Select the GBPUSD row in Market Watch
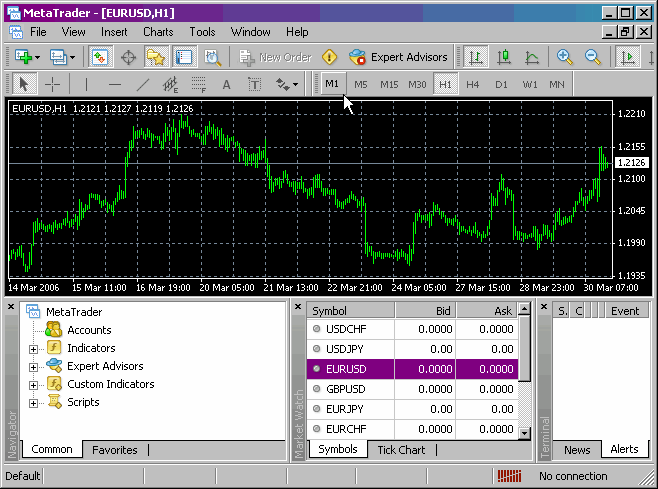Image resolution: width=658 pixels, height=489 pixels. (x=413, y=389)
